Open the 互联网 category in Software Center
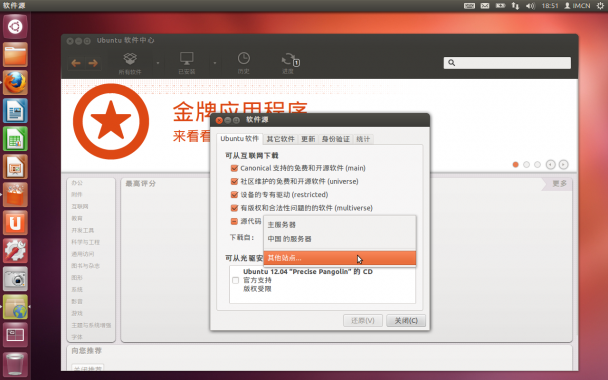This screenshot has height=380, width=608. click(x=79, y=207)
